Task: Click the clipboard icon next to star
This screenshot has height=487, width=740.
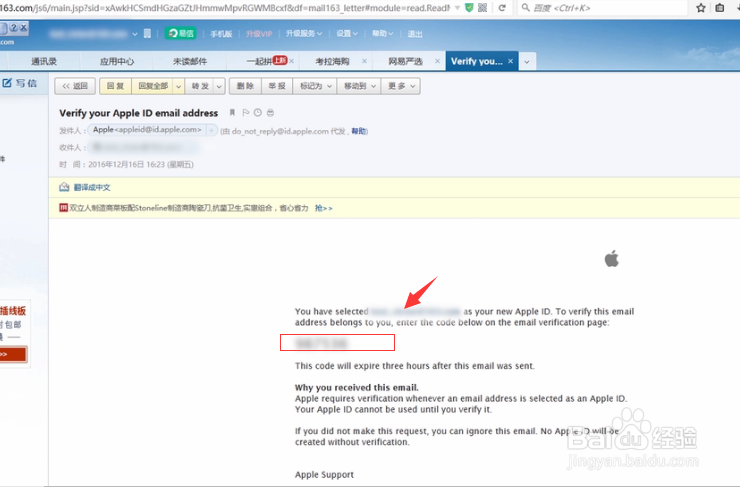Action: [x=720, y=8]
